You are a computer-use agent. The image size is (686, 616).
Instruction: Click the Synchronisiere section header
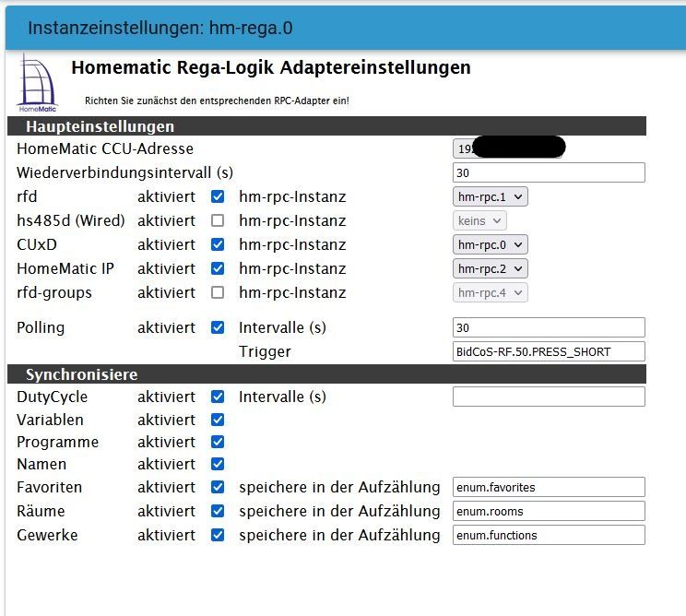326,374
